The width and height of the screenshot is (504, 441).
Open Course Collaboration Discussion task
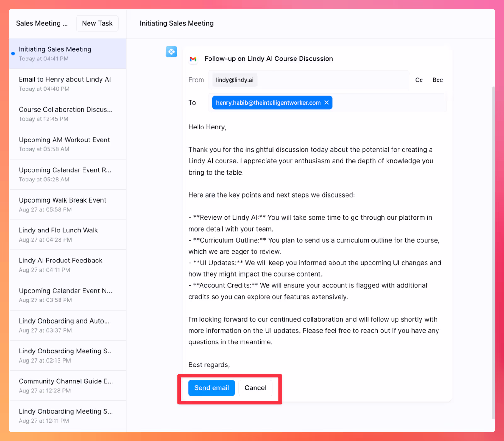[x=68, y=114]
